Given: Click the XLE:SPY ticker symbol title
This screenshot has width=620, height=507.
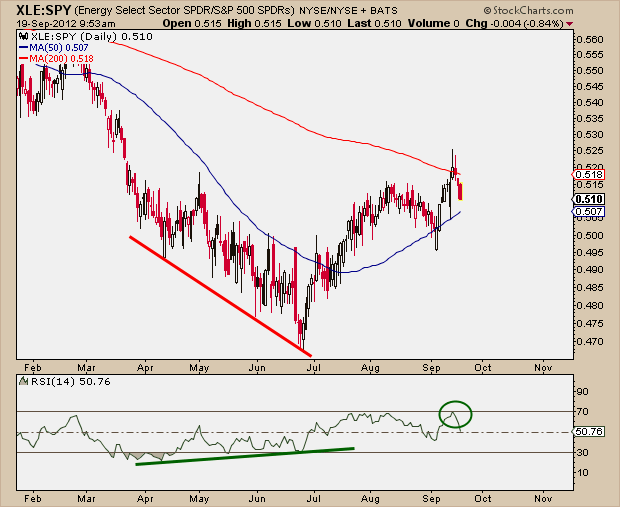Looking at the screenshot, I should coord(43,9).
